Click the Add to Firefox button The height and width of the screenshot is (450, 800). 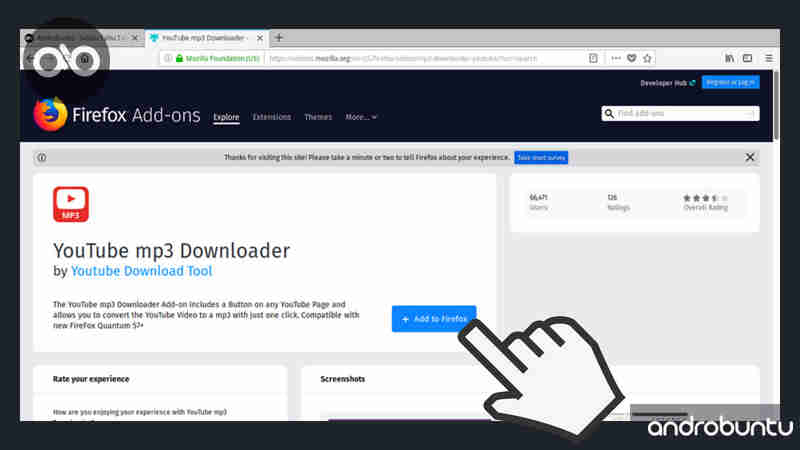click(434, 319)
